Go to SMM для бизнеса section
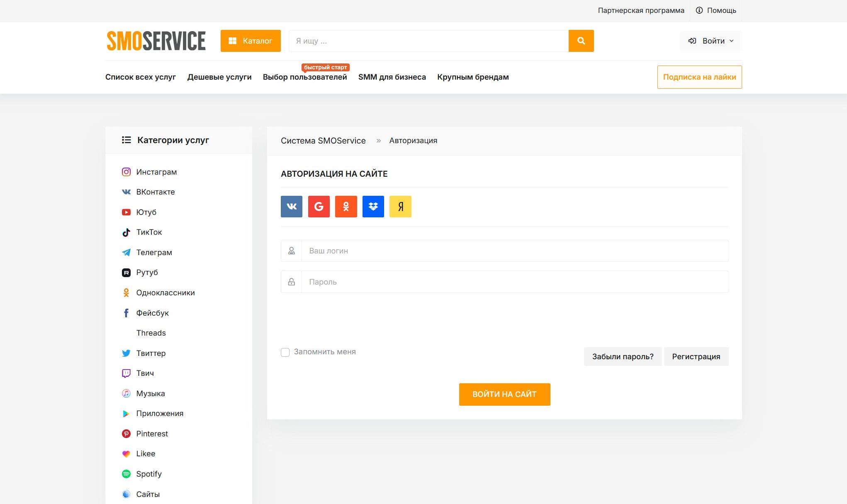This screenshot has width=847, height=504. 392,77
